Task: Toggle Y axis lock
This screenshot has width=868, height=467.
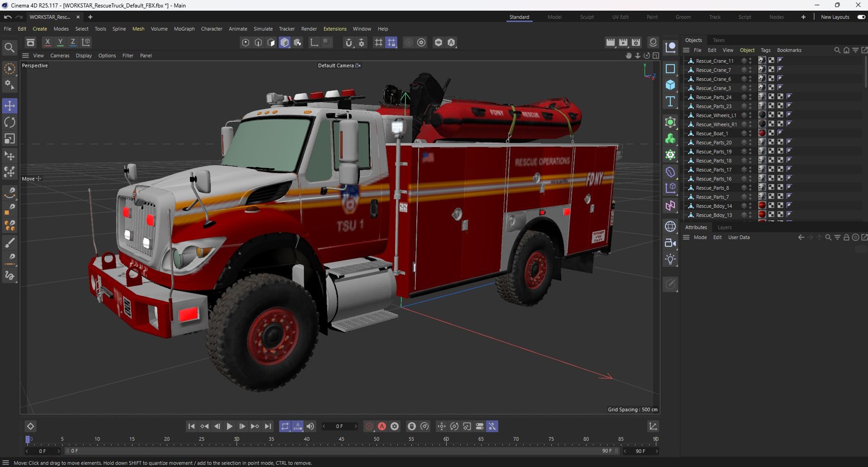Action: (x=60, y=42)
